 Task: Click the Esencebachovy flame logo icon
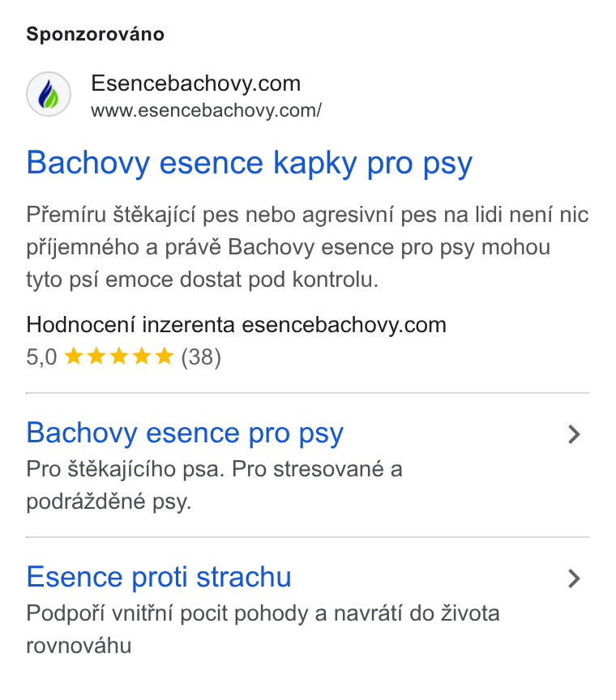pyautogui.click(x=49, y=94)
